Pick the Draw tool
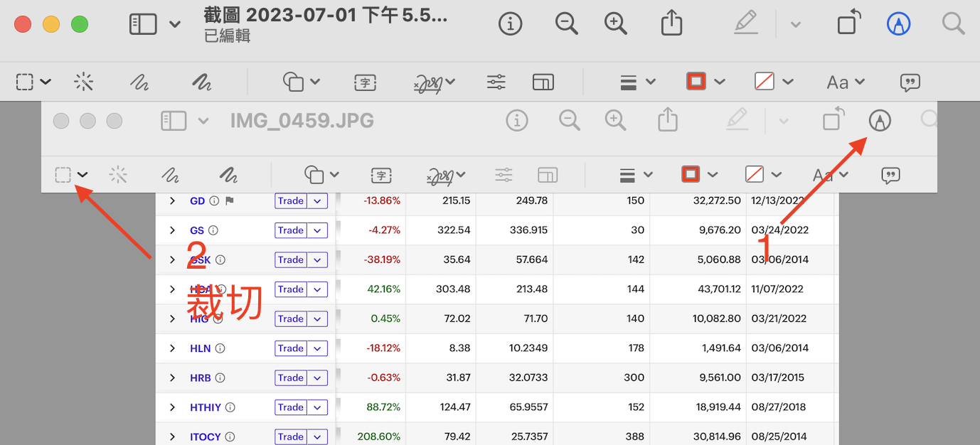This screenshot has width=980, height=445. tap(202, 82)
